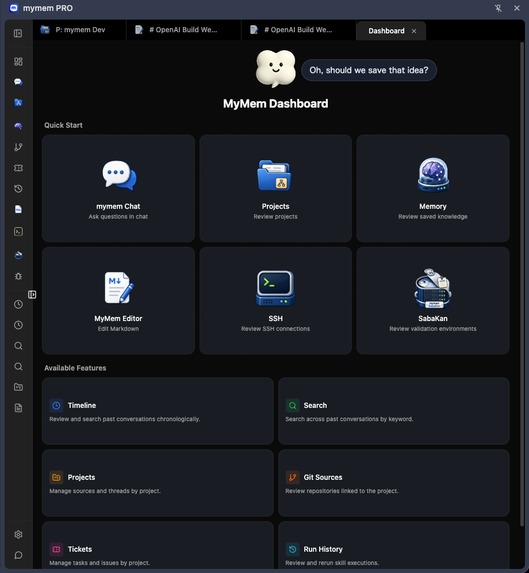Screen dimensions: 529x573
Task: Click the upper clock icon in sidebar
Action: click(x=18, y=304)
